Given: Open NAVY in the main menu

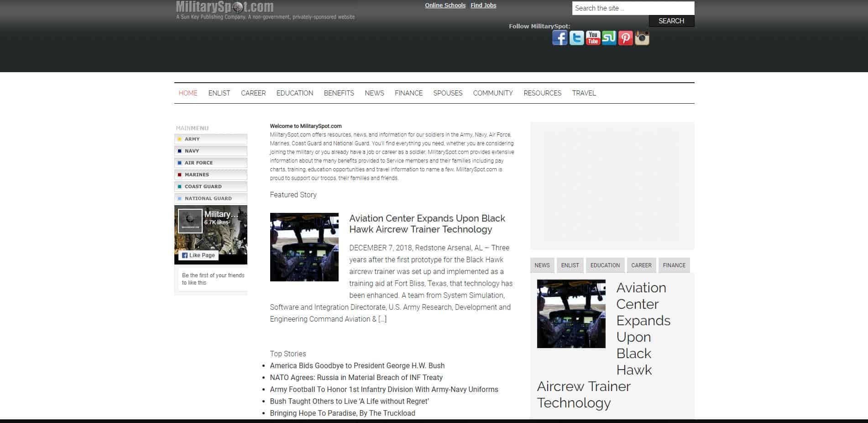Looking at the screenshot, I should (x=211, y=151).
